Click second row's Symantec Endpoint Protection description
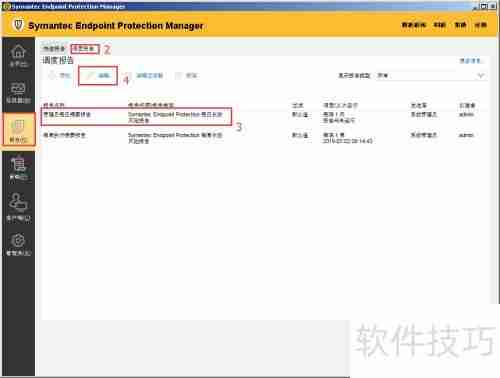Viewport: 500px width, 378px height. pos(175,138)
